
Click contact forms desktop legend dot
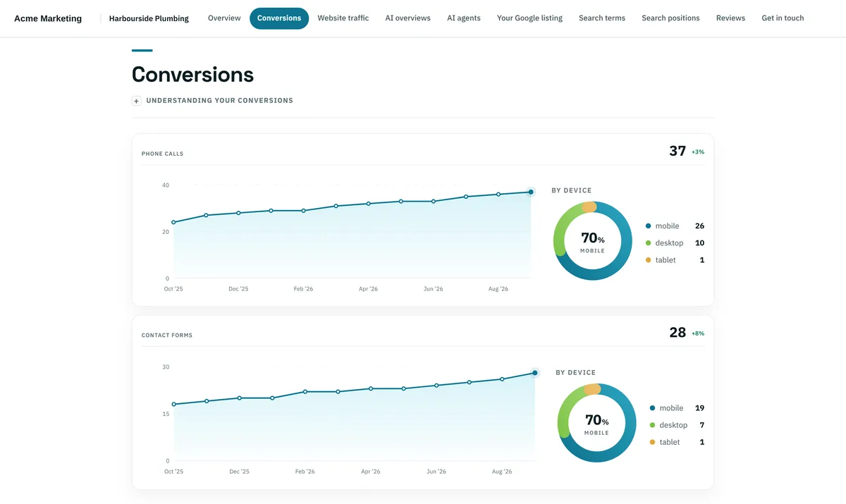click(x=652, y=425)
